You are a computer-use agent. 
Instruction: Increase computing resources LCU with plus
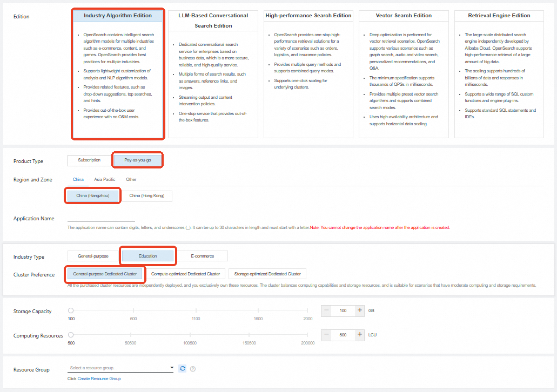(x=359, y=334)
